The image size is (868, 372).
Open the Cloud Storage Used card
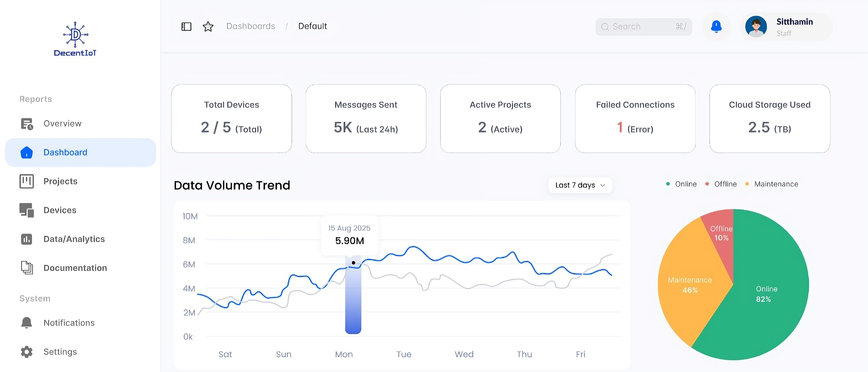coord(769,119)
